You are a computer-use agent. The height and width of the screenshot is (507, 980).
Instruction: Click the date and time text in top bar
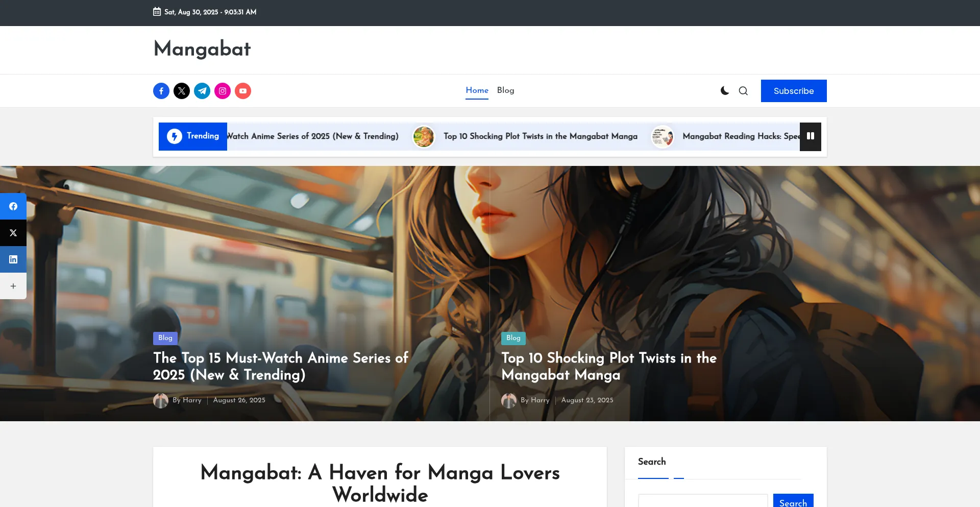point(210,12)
